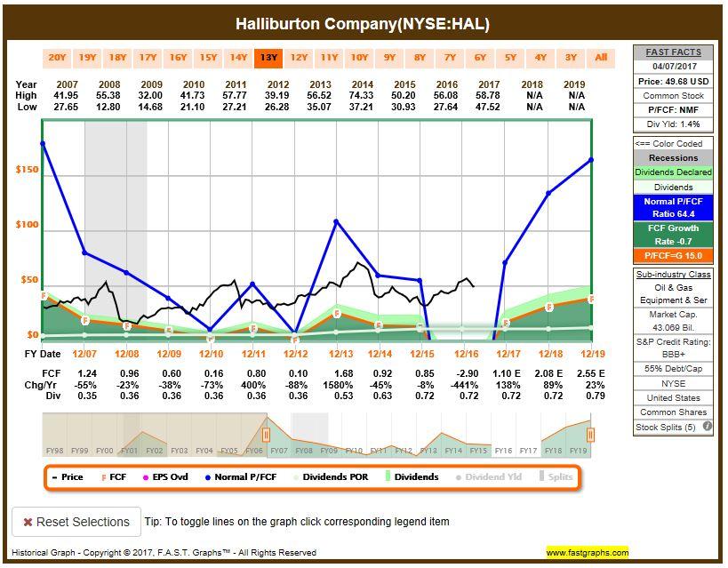Click the 12/19 FY date label
The image size is (728, 568).
pos(593,354)
